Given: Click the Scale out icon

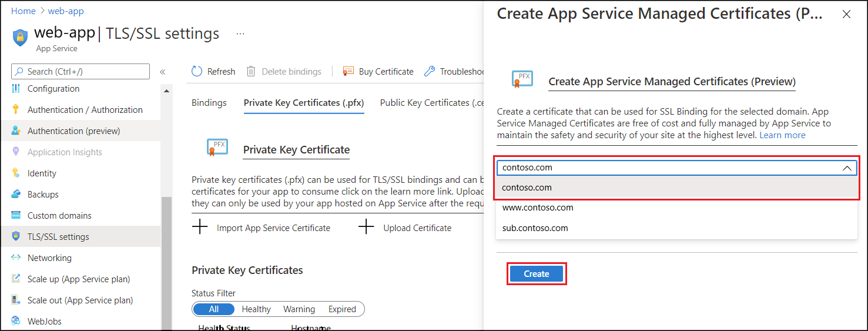Looking at the screenshot, I should point(16,300).
